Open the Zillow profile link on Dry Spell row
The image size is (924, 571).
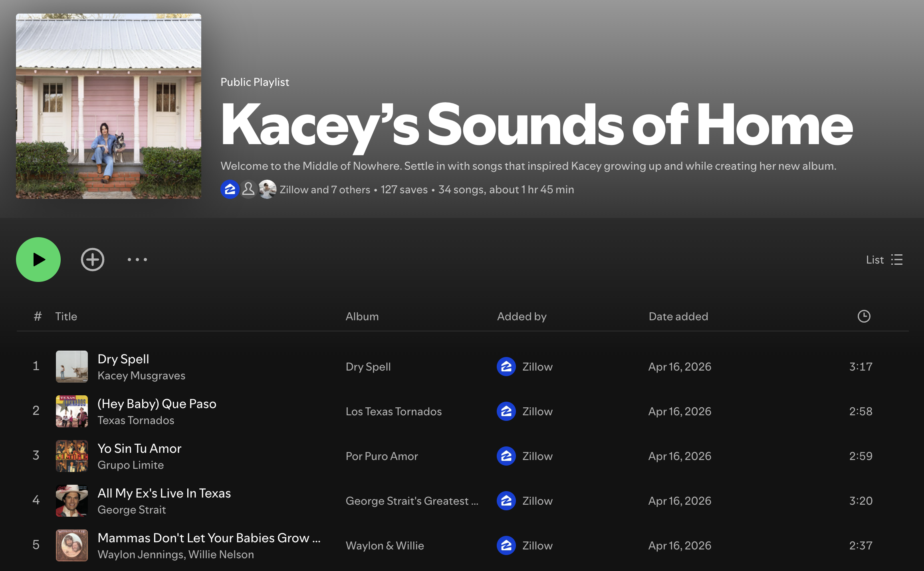(537, 367)
